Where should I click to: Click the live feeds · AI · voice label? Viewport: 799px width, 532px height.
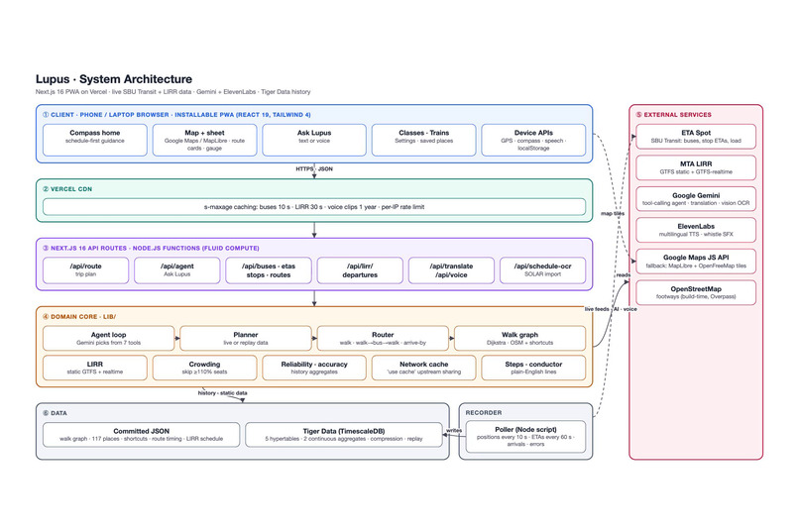click(x=611, y=309)
